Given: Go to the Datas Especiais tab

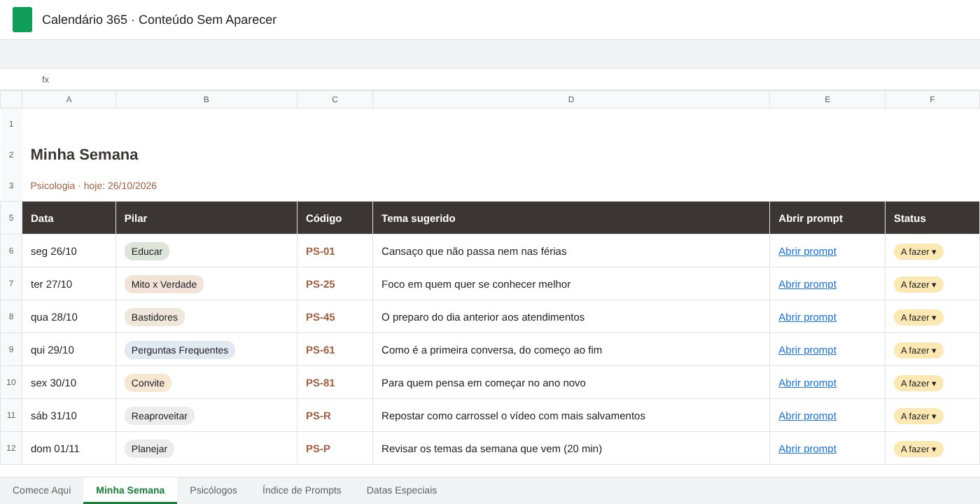Looking at the screenshot, I should tap(402, 490).
